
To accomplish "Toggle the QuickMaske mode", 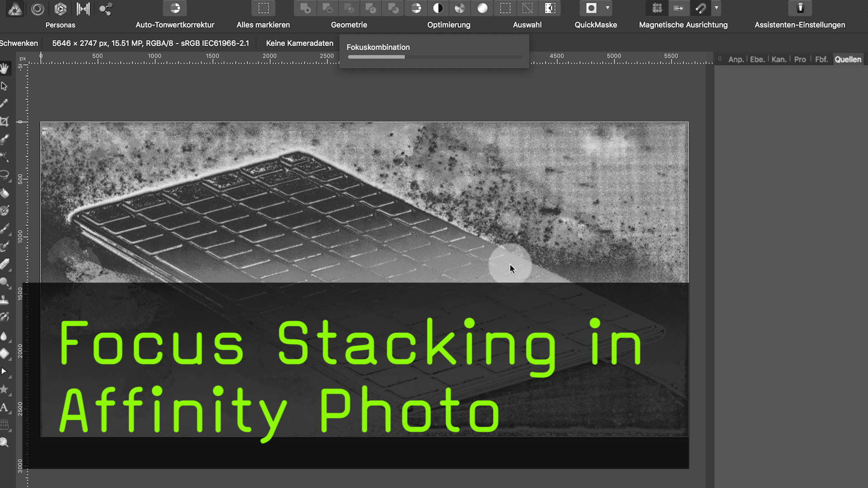I will [591, 8].
